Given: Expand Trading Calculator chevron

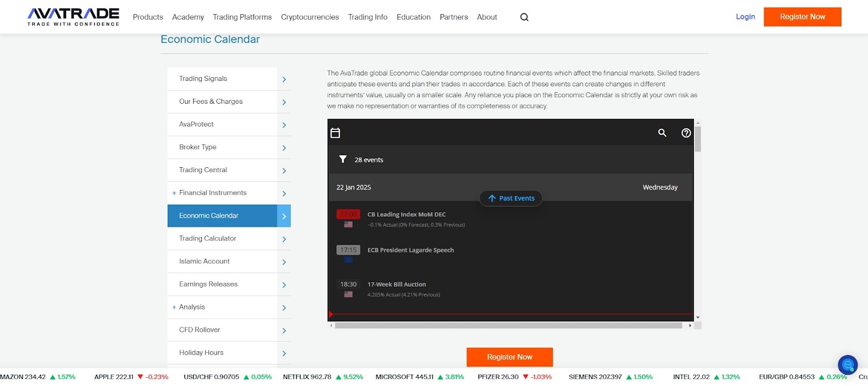Looking at the screenshot, I should tap(284, 239).
